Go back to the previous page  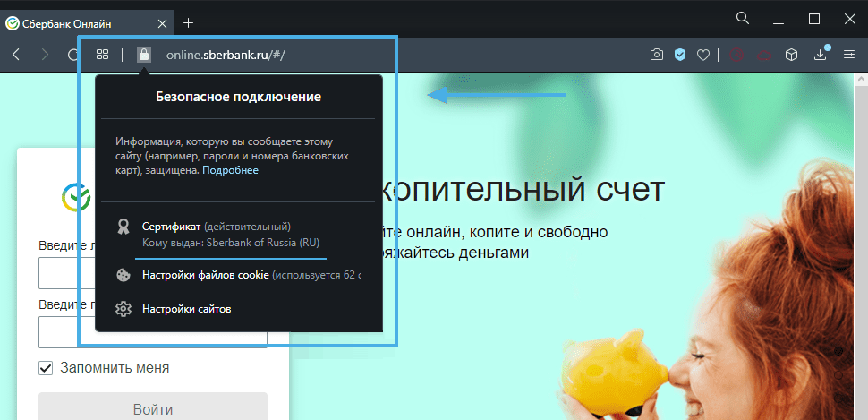pos(16,56)
